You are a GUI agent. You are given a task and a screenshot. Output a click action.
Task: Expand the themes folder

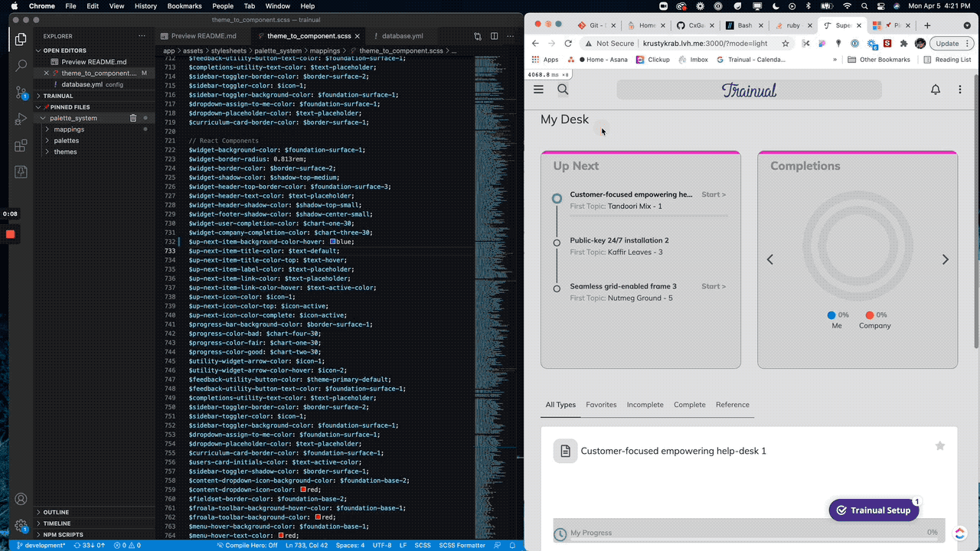[x=65, y=152]
